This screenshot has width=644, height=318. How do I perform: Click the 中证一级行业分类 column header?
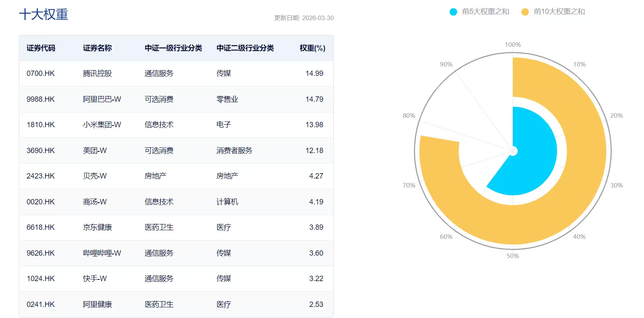tap(173, 48)
